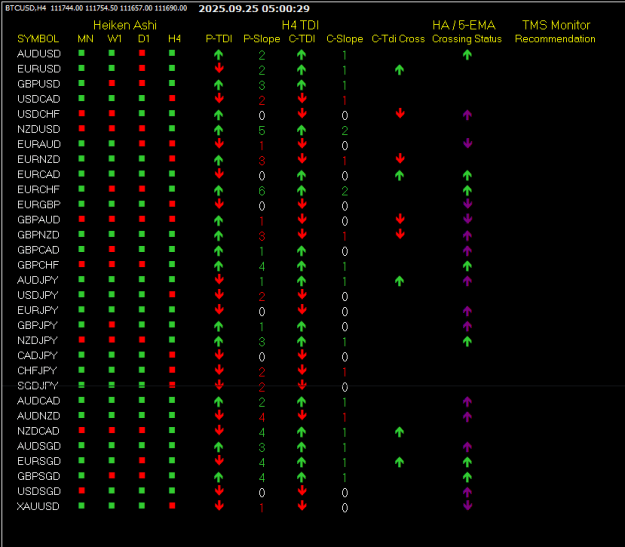Click the green HA/5-EMA crossing arrow for AUDUSD
The width and height of the screenshot is (625, 547).
(x=467, y=55)
